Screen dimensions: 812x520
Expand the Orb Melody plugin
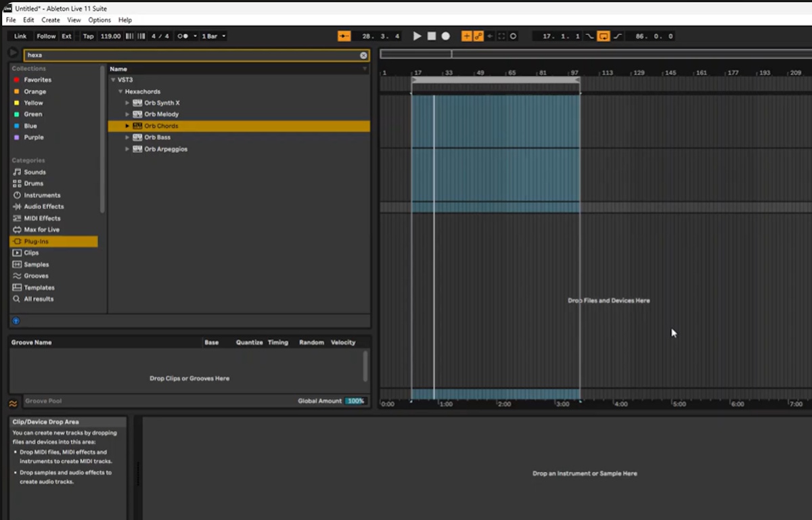click(x=127, y=114)
